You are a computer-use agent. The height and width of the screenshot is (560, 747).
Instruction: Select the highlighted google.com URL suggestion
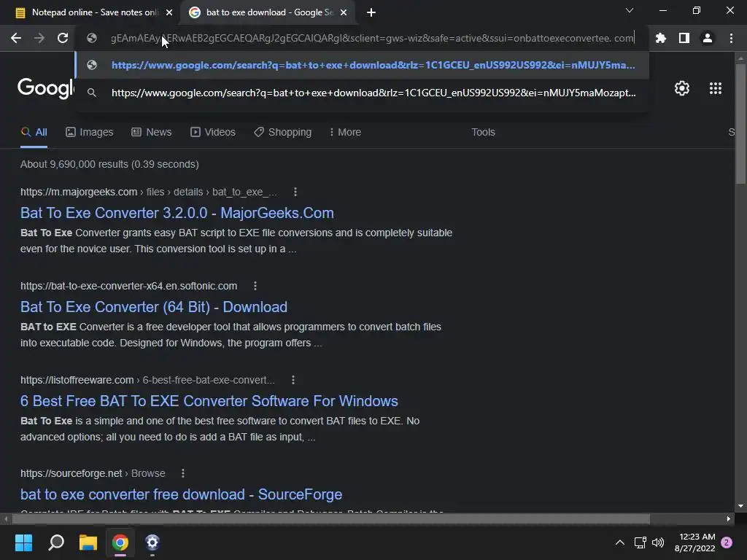(x=362, y=65)
